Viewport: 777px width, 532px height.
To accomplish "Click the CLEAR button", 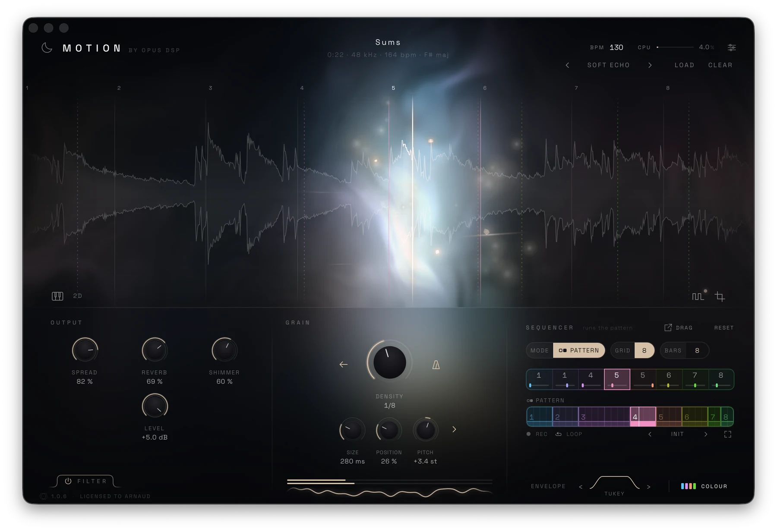I will [x=720, y=65].
